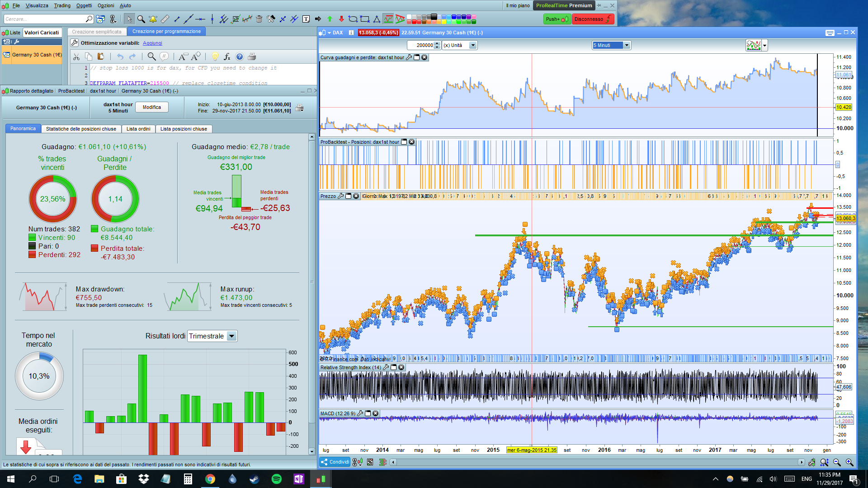This screenshot has width=868, height=488.
Task: Open the Trading menu
Action: pos(62,5)
